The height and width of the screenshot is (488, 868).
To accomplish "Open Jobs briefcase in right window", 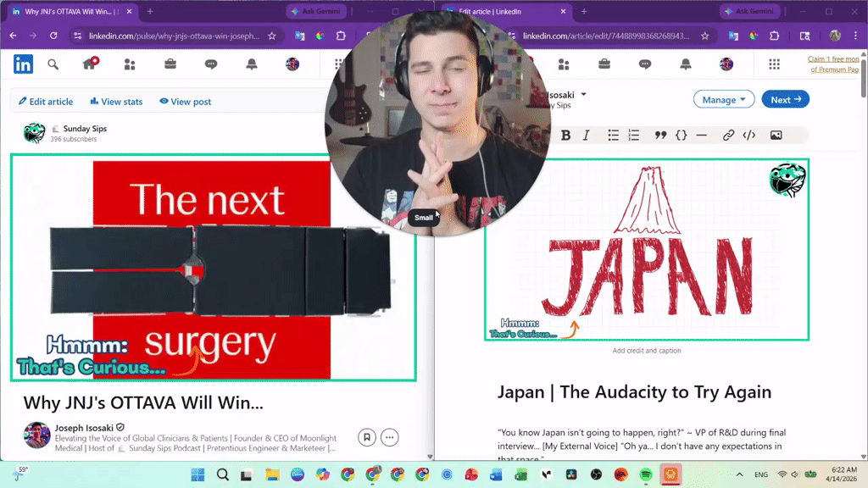I will coord(604,64).
